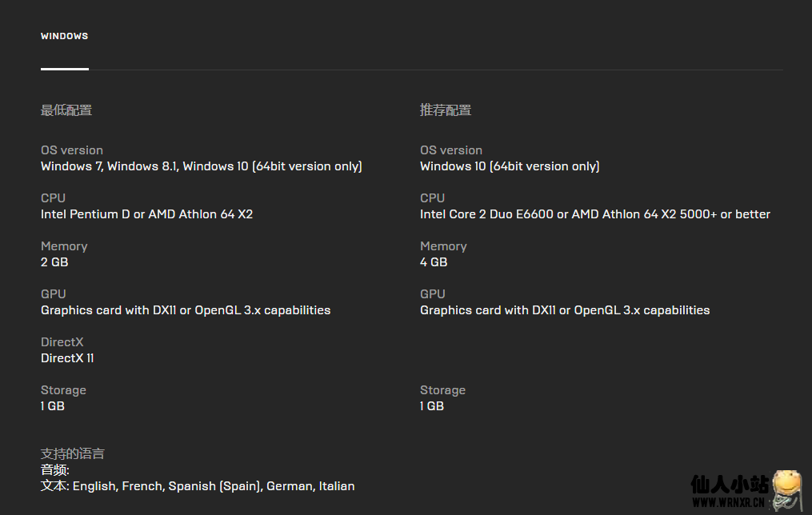Click the recommended Storage 1 GB value

431,405
